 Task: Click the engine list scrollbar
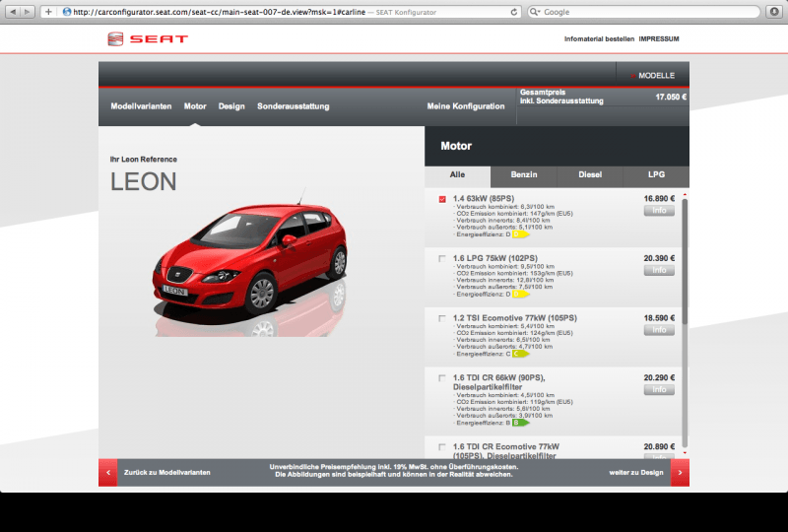685,261
